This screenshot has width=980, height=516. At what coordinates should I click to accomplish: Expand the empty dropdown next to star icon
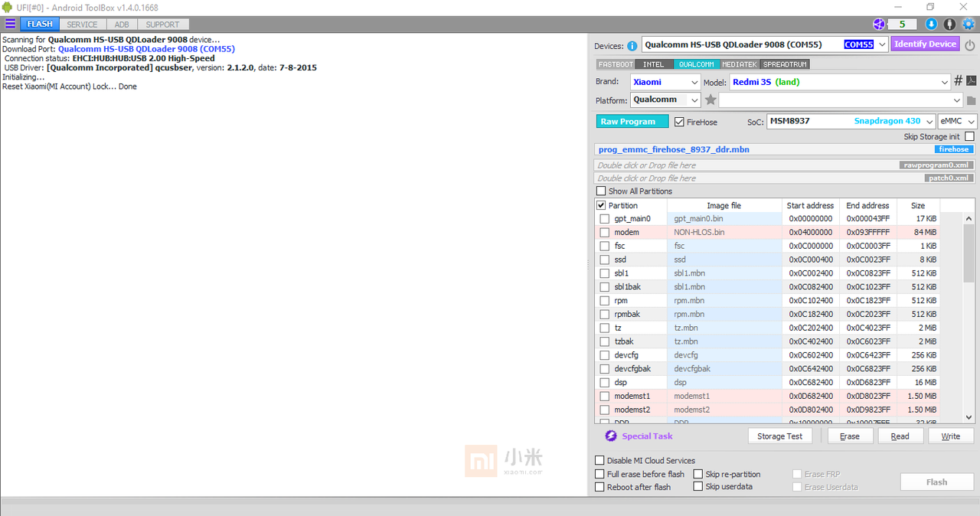click(x=841, y=100)
